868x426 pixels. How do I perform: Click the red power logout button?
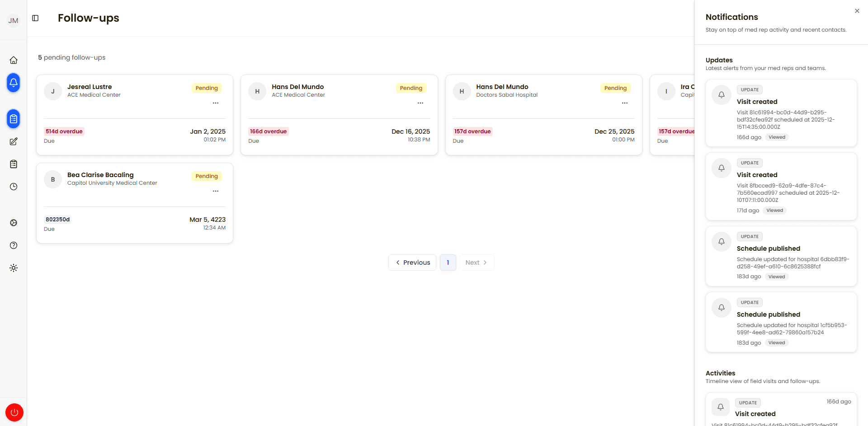14,412
